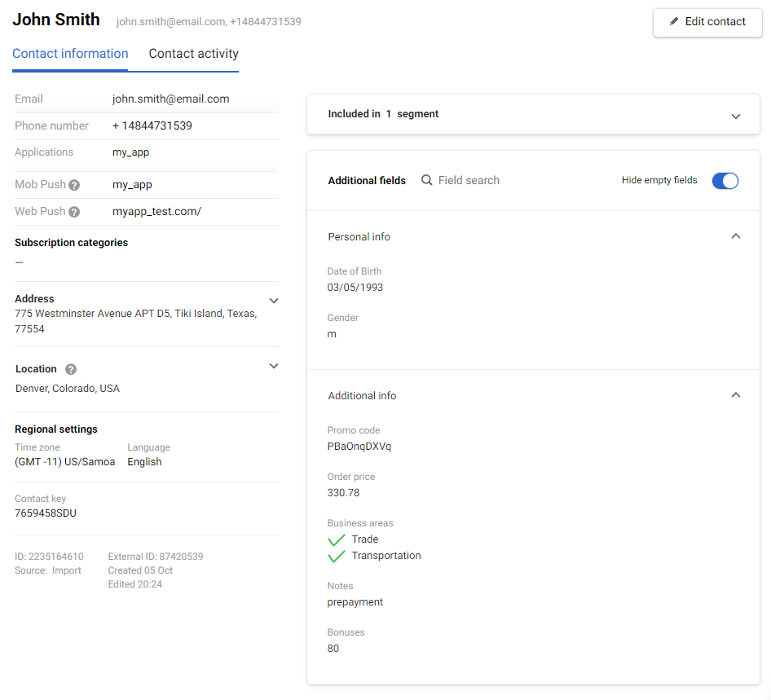Viewport: 771px width, 700px height.
Task: Click the Trade green checkmark
Action: (x=337, y=540)
